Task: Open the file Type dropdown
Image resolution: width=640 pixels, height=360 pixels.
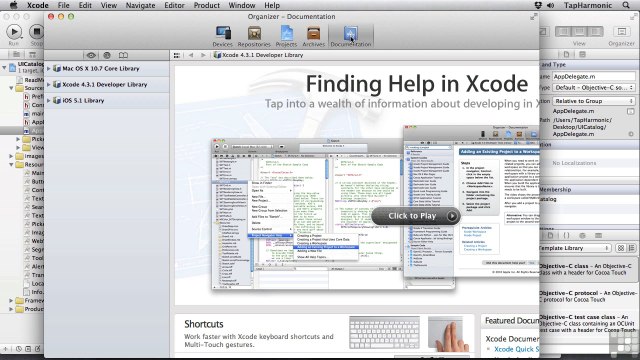Action: coord(594,88)
